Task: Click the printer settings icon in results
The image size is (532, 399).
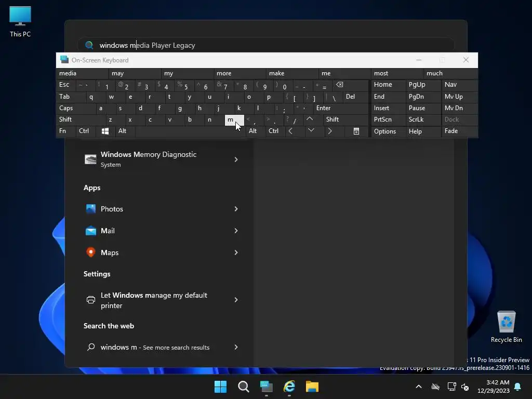Action: (x=90, y=300)
